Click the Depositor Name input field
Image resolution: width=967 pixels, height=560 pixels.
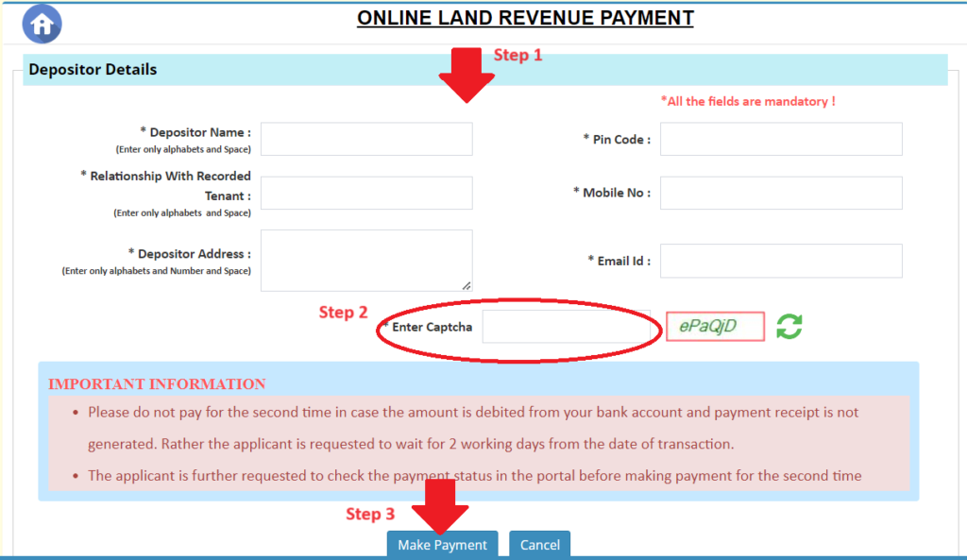[x=366, y=138]
